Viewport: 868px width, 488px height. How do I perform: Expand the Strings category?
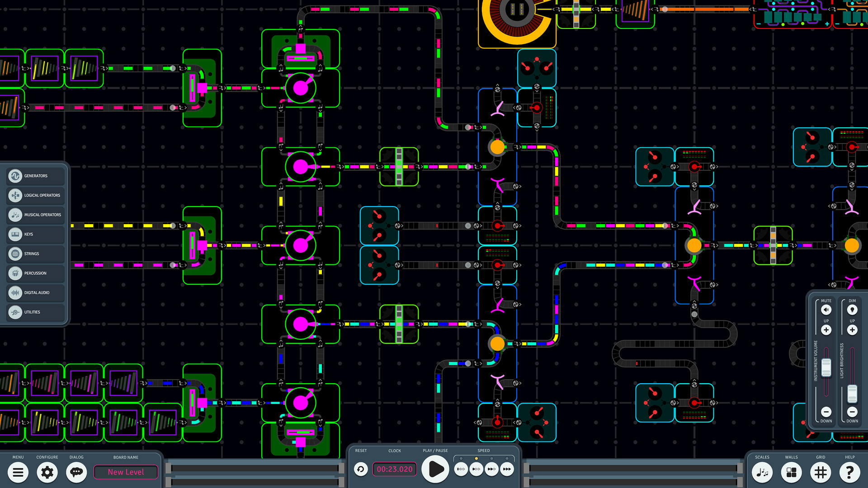coord(35,253)
